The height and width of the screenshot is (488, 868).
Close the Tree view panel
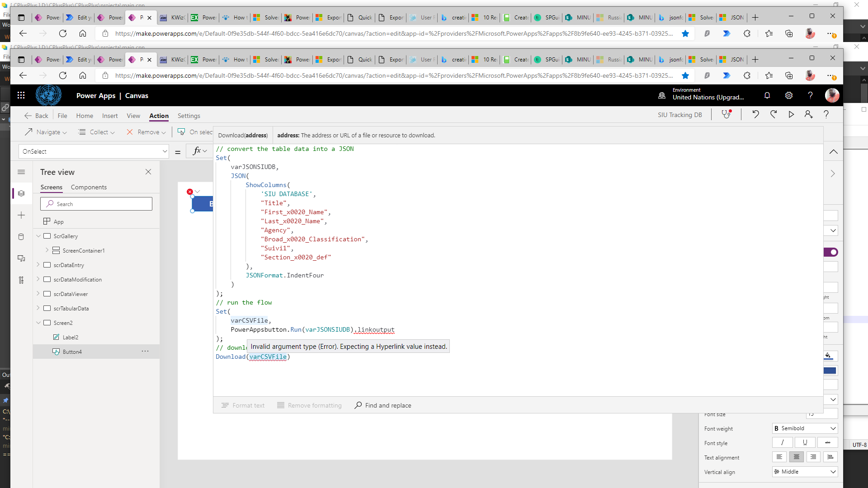tap(148, 172)
